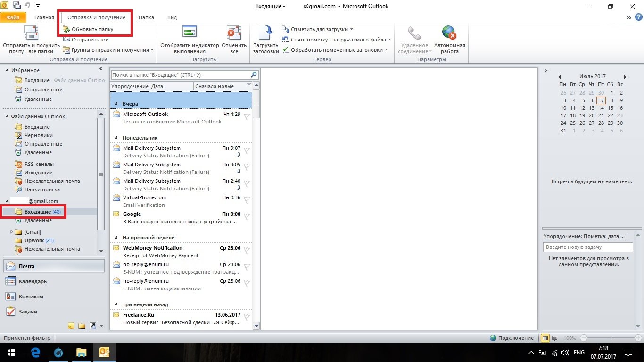The width and height of the screenshot is (644, 362).
Task: Select July 14 in the date navigator
Action: coord(601,108)
